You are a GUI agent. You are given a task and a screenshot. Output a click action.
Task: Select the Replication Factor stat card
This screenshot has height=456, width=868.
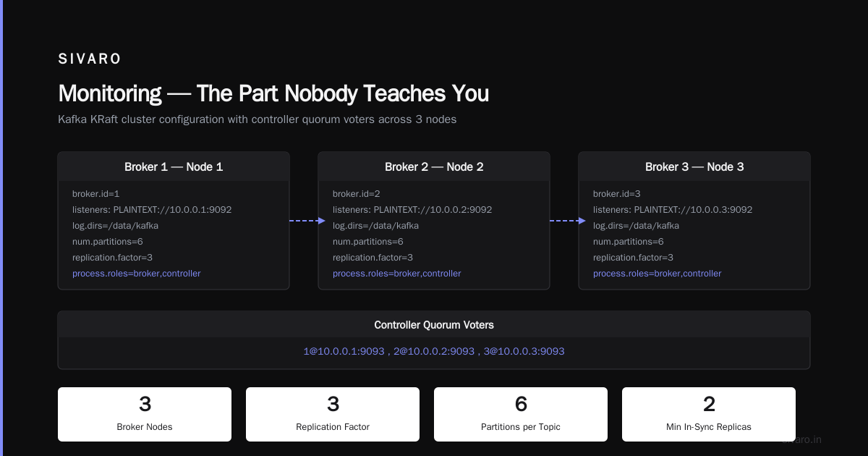coord(333,414)
